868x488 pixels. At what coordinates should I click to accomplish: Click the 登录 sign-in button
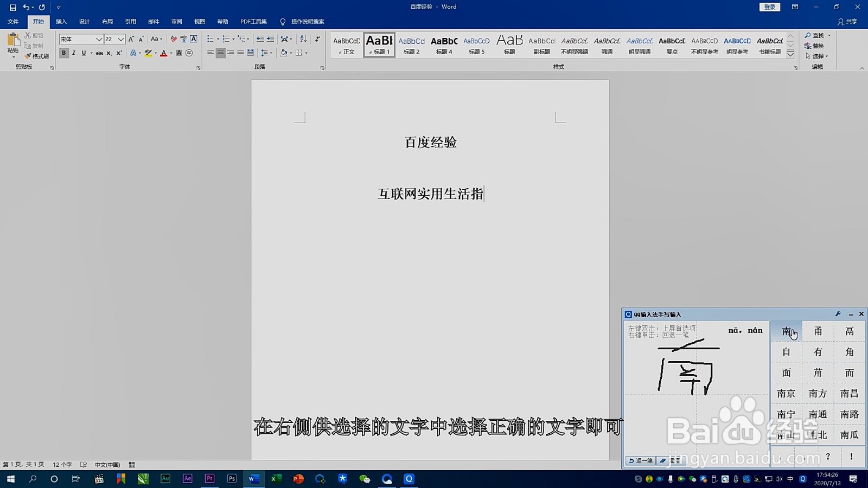pyautogui.click(x=770, y=7)
